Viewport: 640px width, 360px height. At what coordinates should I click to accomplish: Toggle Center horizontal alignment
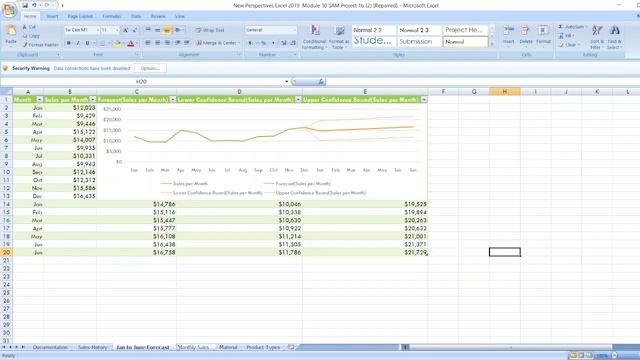click(x=158, y=43)
